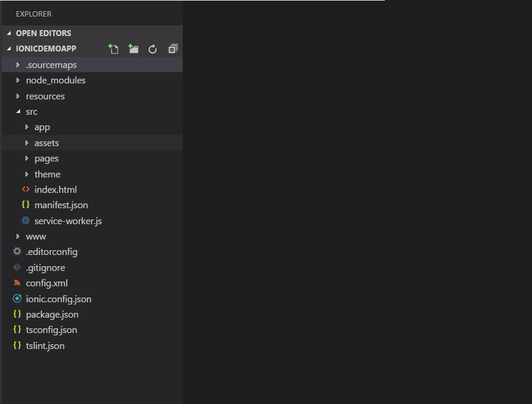Image resolution: width=532 pixels, height=404 pixels.
Task: Click the index.html HTML file icon
Action: 26,189
